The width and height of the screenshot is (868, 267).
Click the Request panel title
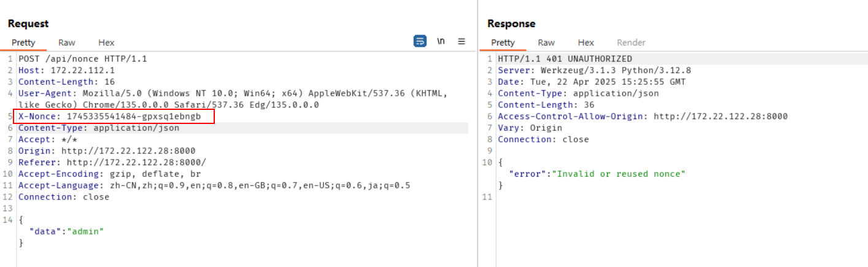pos(28,24)
